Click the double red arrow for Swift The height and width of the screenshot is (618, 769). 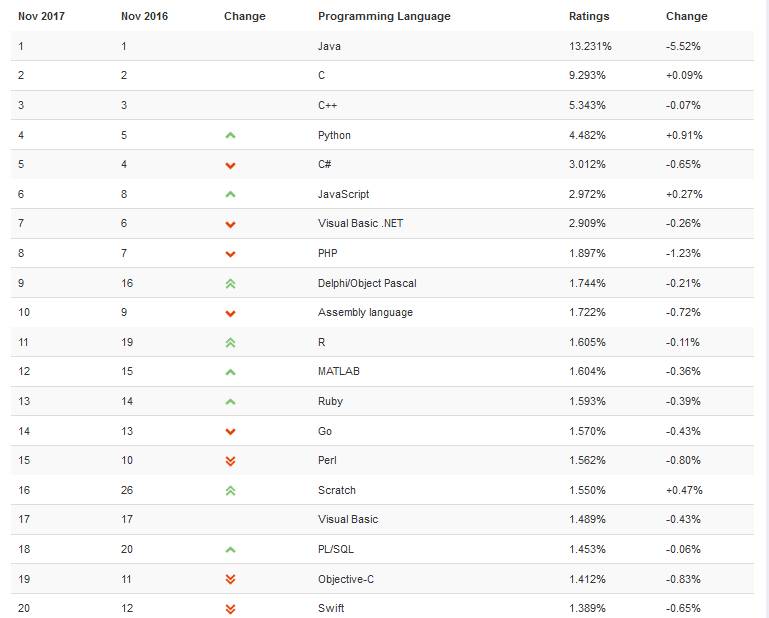pos(230,608)
